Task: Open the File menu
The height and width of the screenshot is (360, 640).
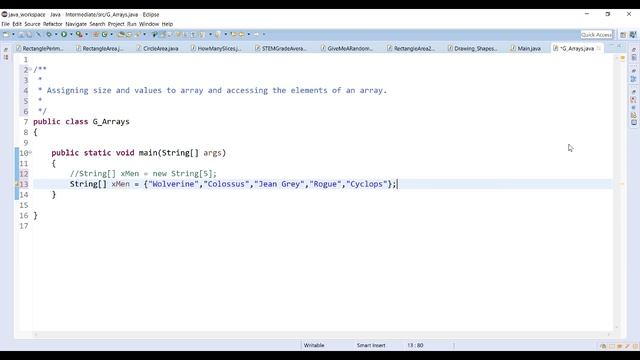Action: [x=5, y=24]
